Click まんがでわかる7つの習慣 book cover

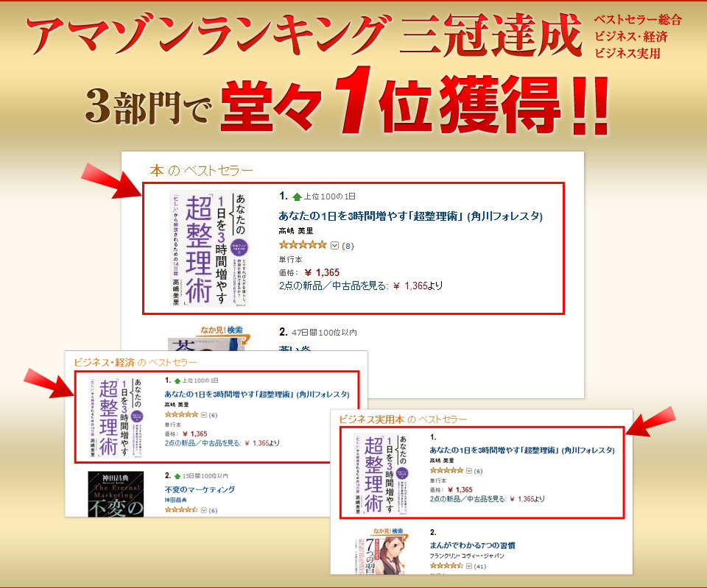381,555
